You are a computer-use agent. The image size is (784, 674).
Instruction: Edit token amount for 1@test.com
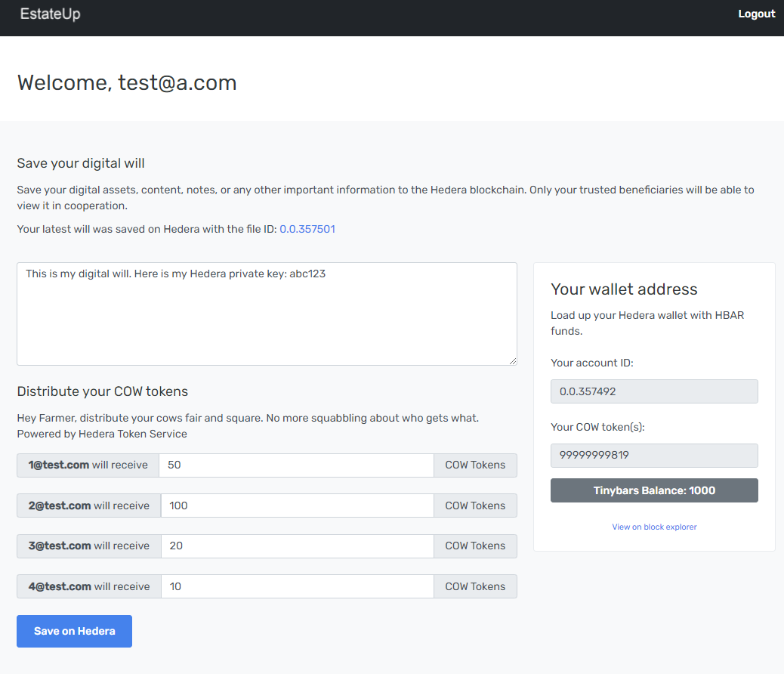pyautogui.click(x=296, y=465)
